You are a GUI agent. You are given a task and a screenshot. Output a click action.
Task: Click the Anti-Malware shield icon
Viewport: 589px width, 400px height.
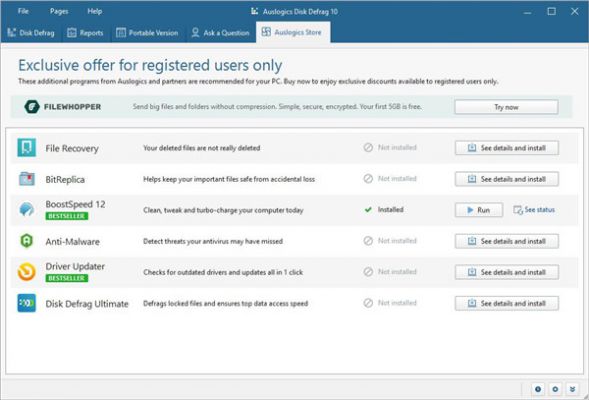27,241
